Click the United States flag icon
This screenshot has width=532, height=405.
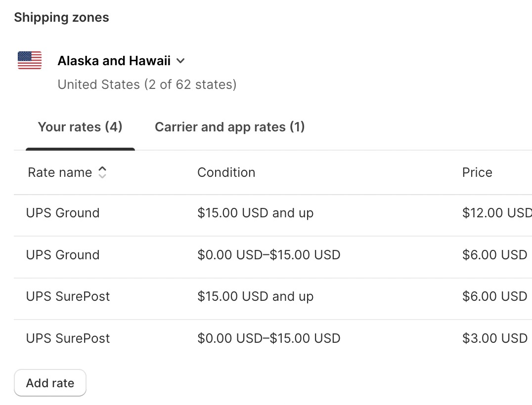coord(30,60)
